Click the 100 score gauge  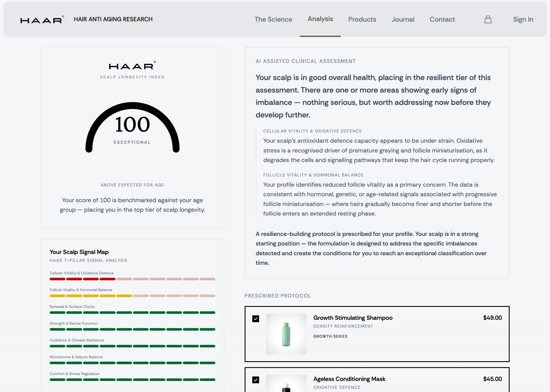pyautogui.click(x=132, y=127)
